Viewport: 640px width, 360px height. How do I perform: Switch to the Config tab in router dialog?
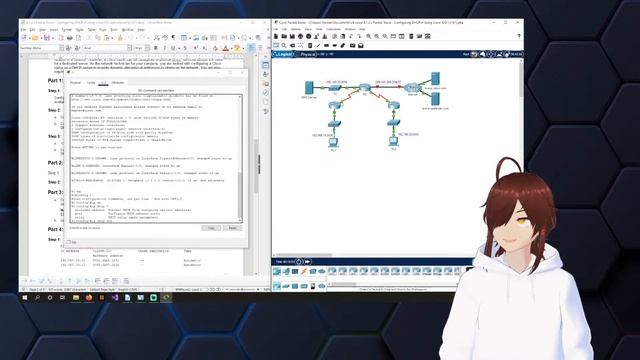[91, 82]
